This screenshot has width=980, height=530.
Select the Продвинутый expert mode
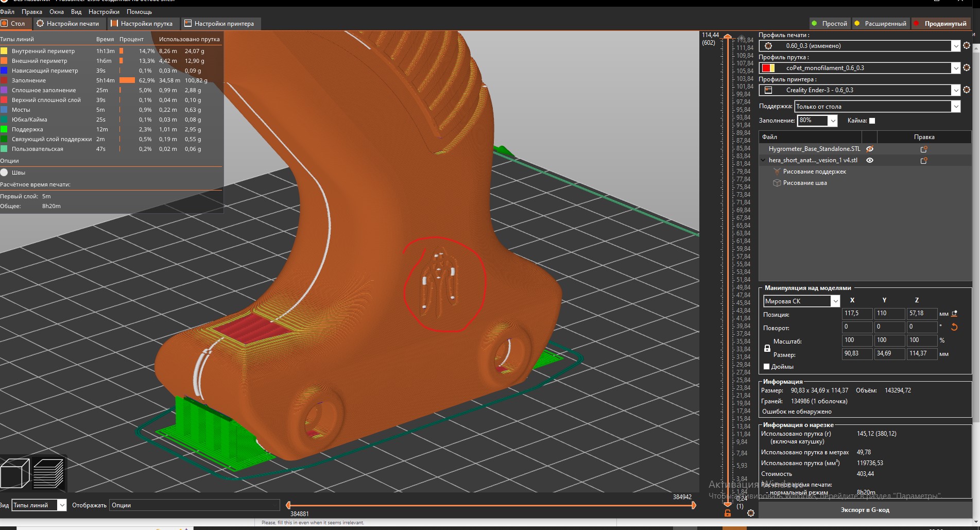(x=940, y=24)
